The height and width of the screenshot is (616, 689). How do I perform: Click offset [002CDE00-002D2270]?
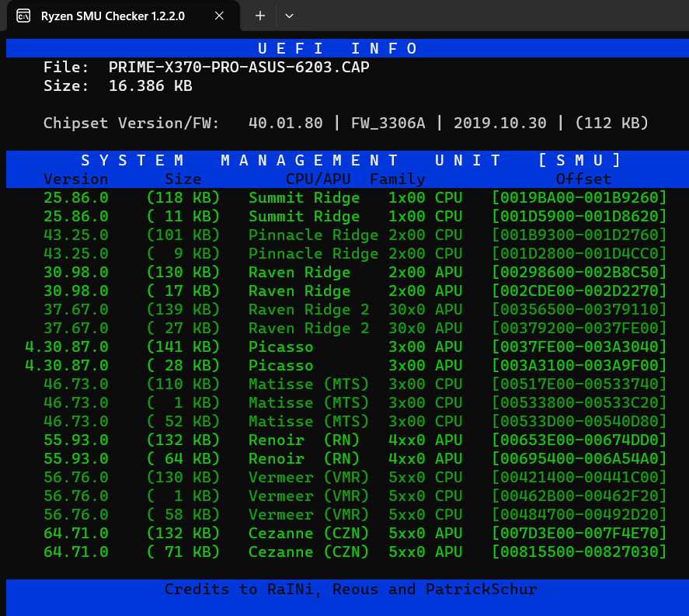(x=579, y=291)
